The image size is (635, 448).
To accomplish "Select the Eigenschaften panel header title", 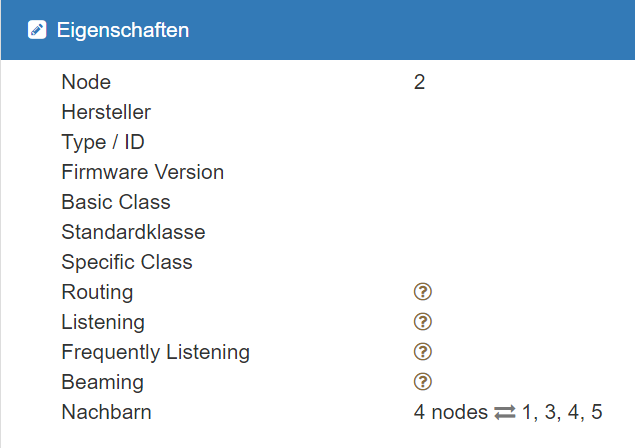I will (123, 30).
